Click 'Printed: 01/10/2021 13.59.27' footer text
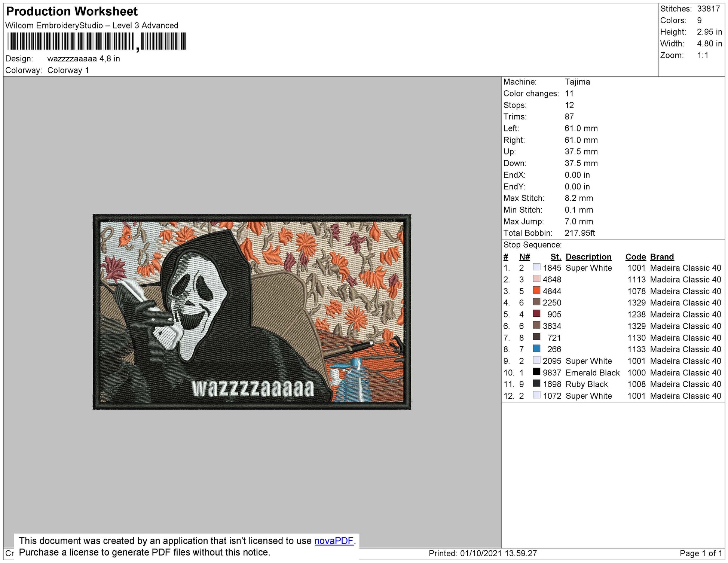The height and width of the screenshot is (563, 728). pyautogui.click(x=483, y=554)
